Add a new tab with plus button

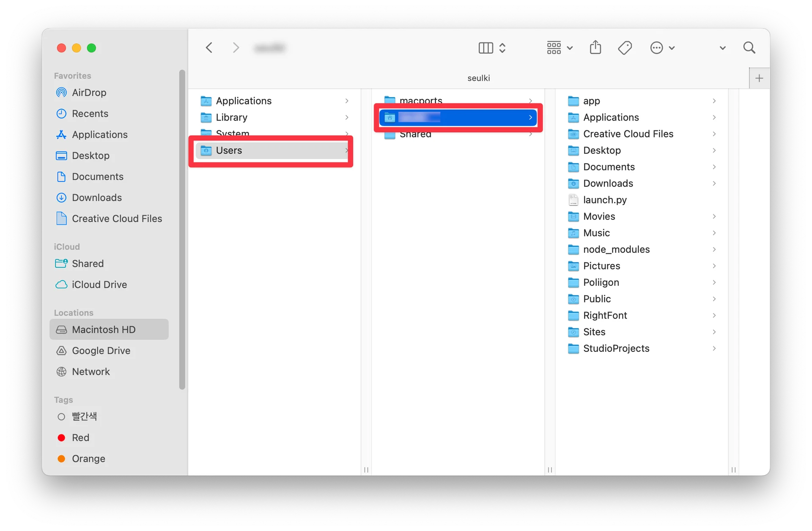[759, 78]
